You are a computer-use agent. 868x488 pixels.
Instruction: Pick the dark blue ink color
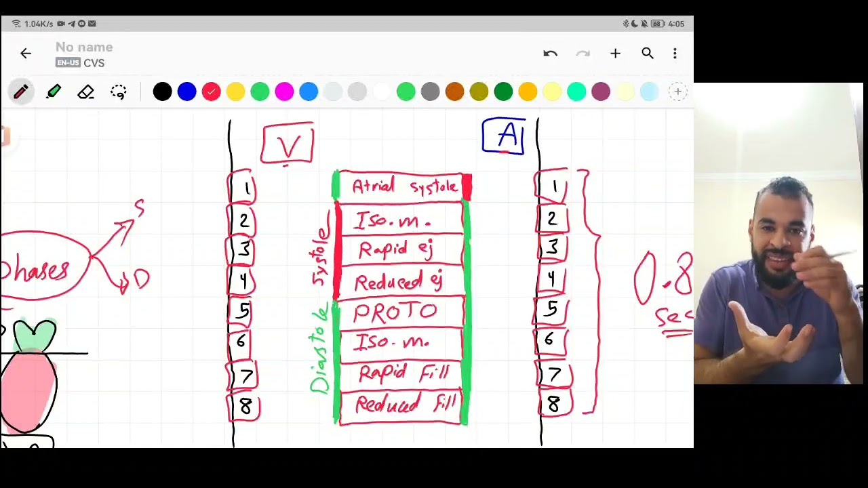(x=186, y=91)
